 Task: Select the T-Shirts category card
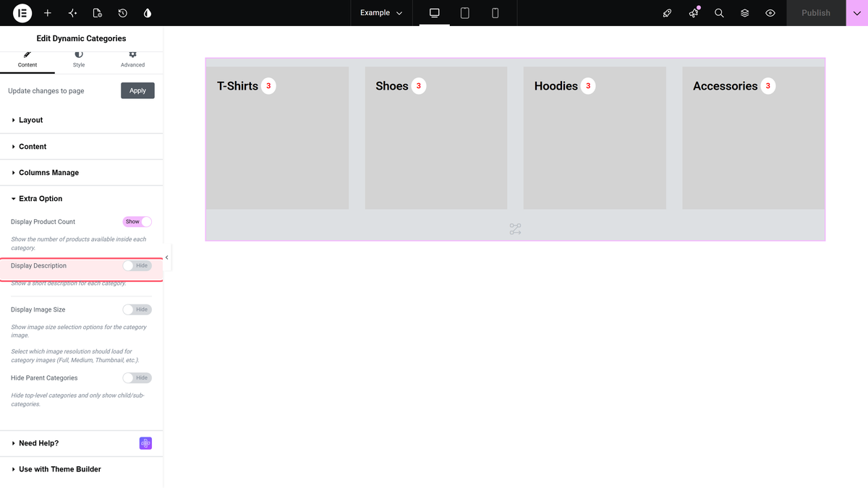[x=278, y=138]
